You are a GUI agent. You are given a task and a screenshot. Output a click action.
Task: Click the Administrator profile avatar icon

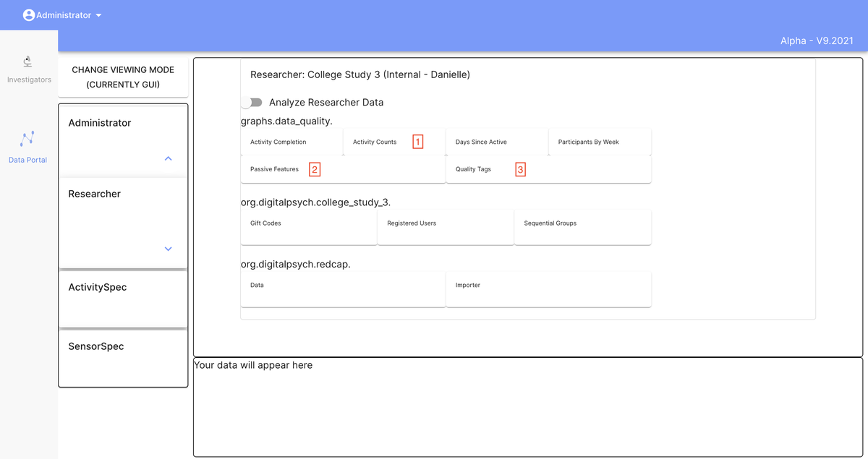(x=29, y=14)
